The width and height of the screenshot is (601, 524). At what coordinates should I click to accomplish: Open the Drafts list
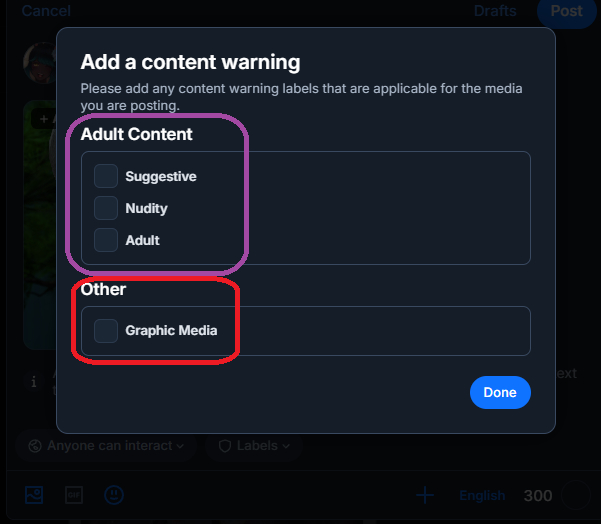click(x=495, y=11)
